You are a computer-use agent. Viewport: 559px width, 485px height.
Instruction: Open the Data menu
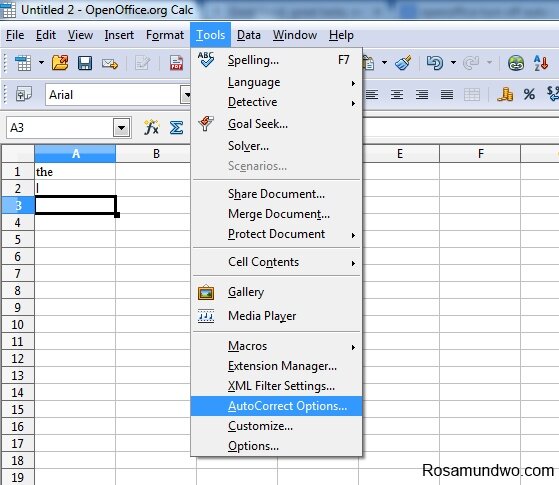click(248, 35)
